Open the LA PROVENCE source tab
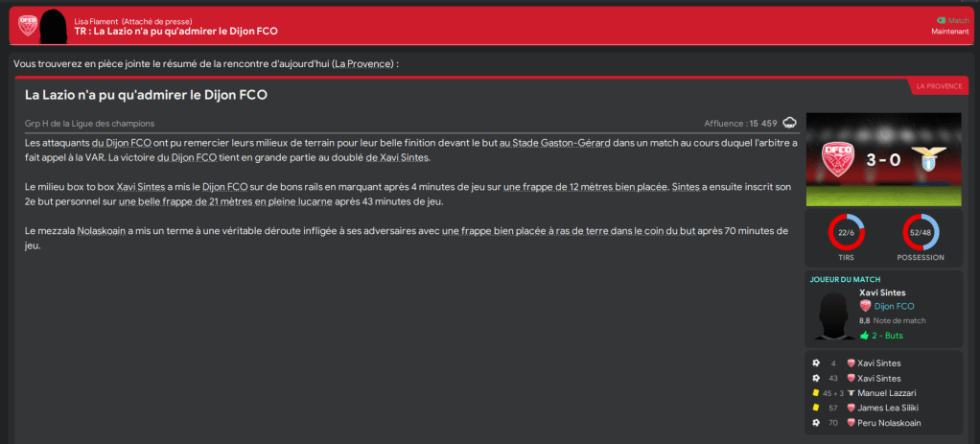Screen dimensions: 980x444 938,86
